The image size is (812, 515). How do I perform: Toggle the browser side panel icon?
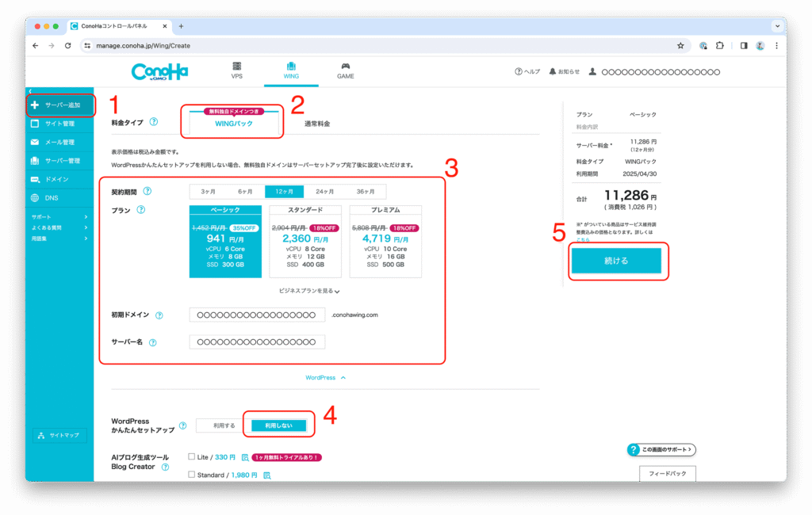click(744, 45)
